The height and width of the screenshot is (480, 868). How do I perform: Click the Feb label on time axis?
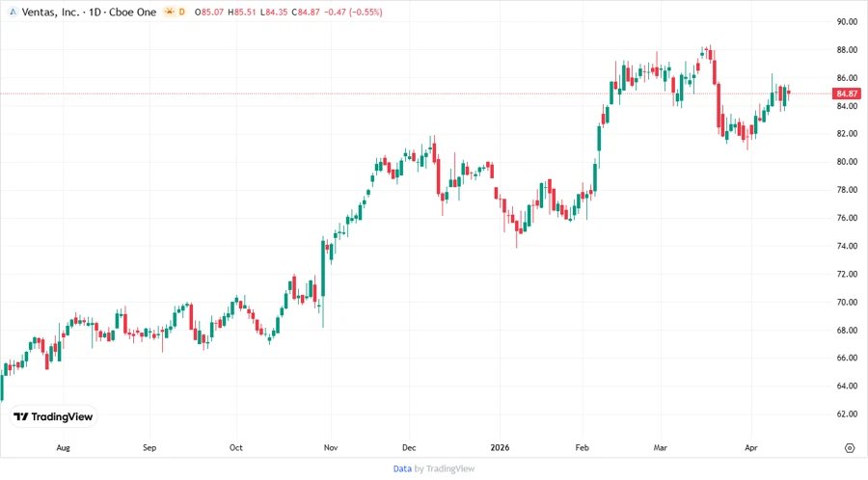pyautogui.click(x=582, y=448)
